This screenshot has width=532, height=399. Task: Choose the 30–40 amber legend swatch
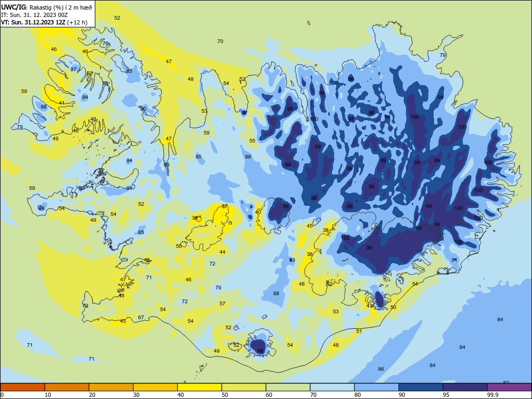(155, 387)
